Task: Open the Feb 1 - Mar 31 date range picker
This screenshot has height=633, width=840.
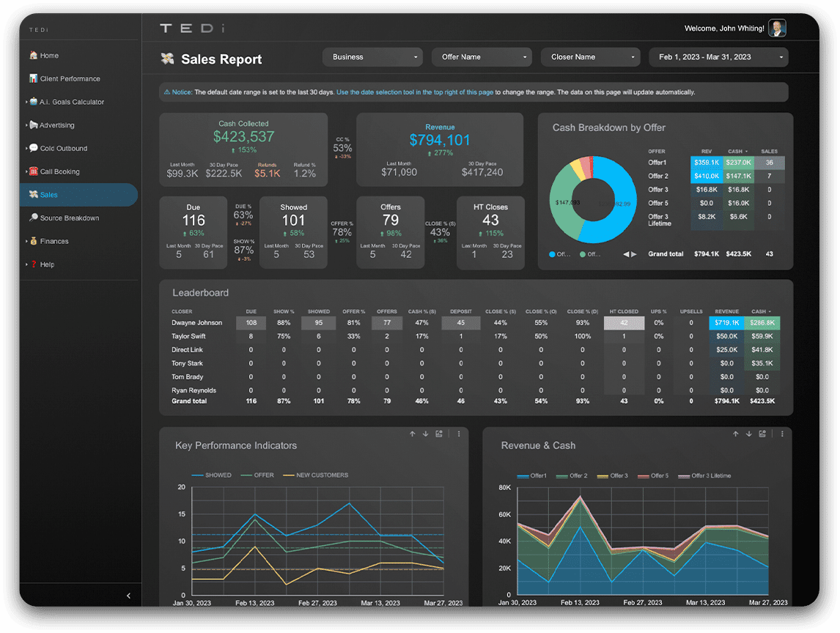Action: [718, 56]
